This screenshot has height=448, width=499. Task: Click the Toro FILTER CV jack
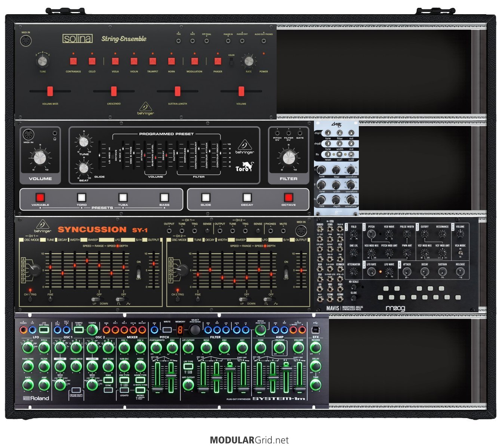click(289, 133)
